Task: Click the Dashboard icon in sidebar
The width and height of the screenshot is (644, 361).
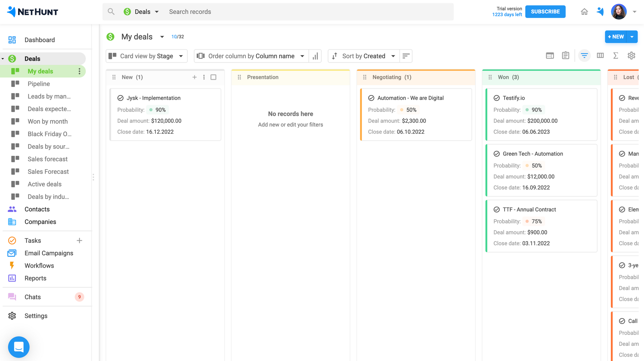Action: 12,39
